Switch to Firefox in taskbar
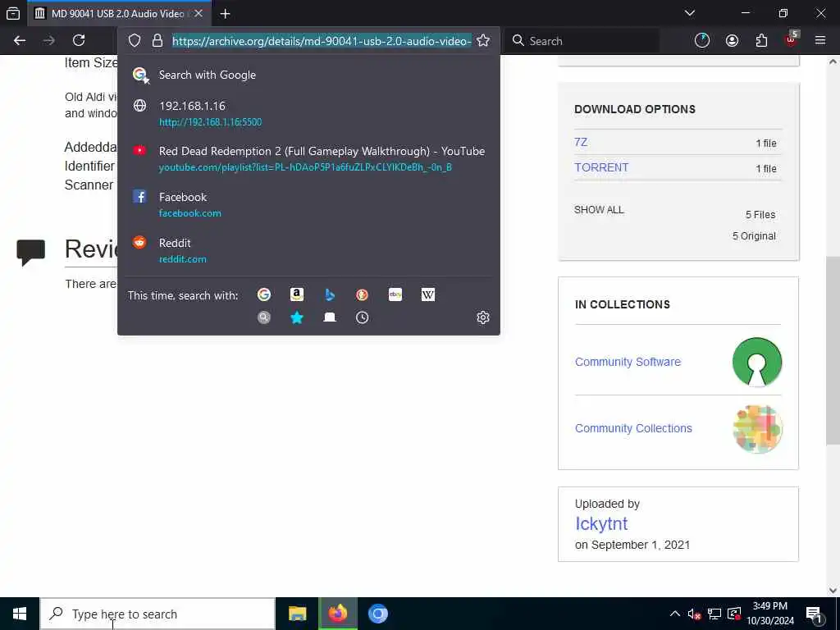 [337, 614]
